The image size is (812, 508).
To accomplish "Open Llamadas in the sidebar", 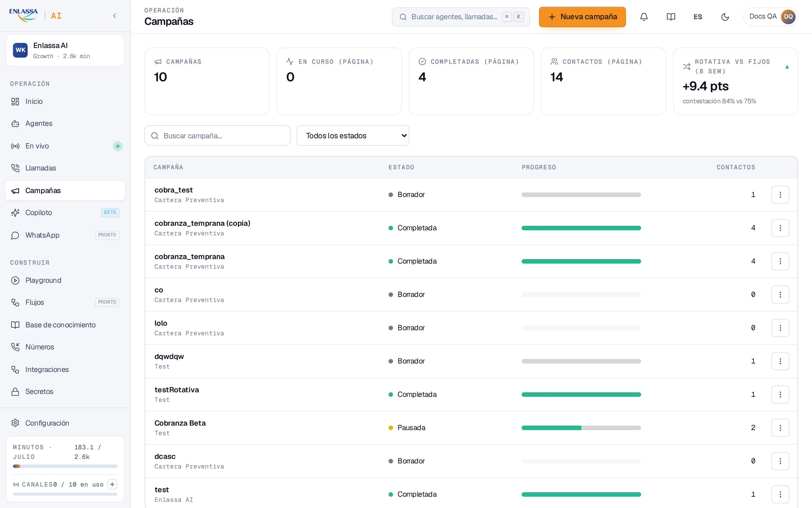I will (x=65, y=168).
